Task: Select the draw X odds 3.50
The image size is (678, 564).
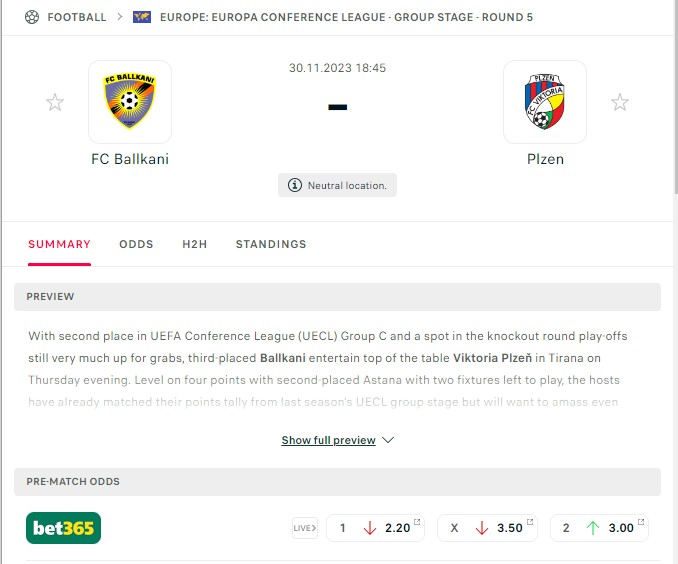Action: pos(487,528)
